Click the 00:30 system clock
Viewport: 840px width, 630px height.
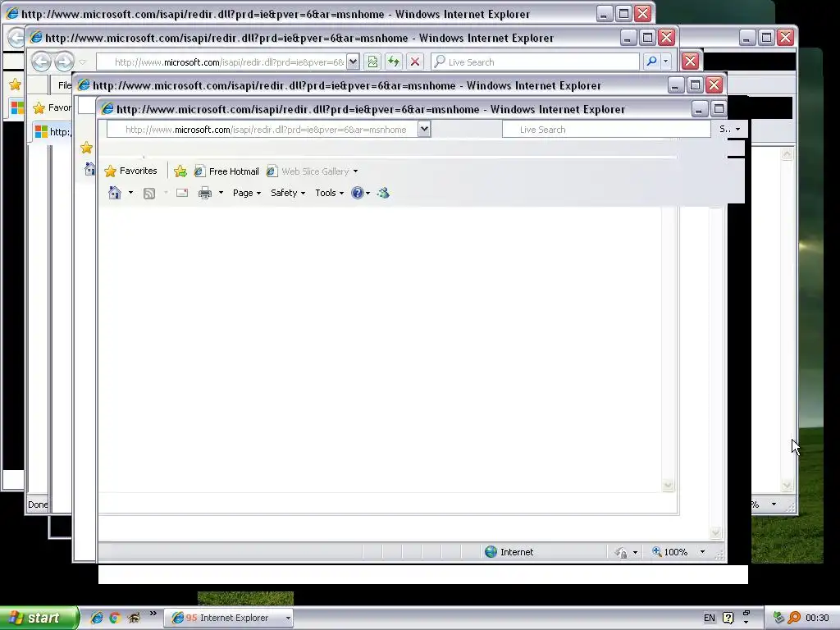[x=817, y=618]
